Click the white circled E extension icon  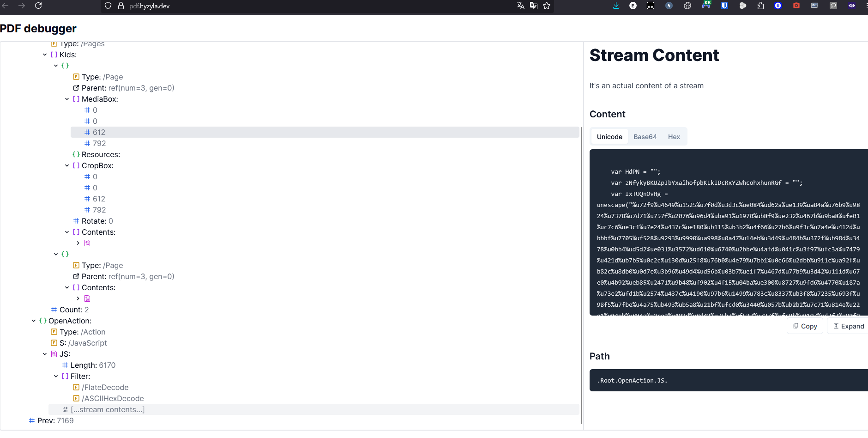(633, 6)
